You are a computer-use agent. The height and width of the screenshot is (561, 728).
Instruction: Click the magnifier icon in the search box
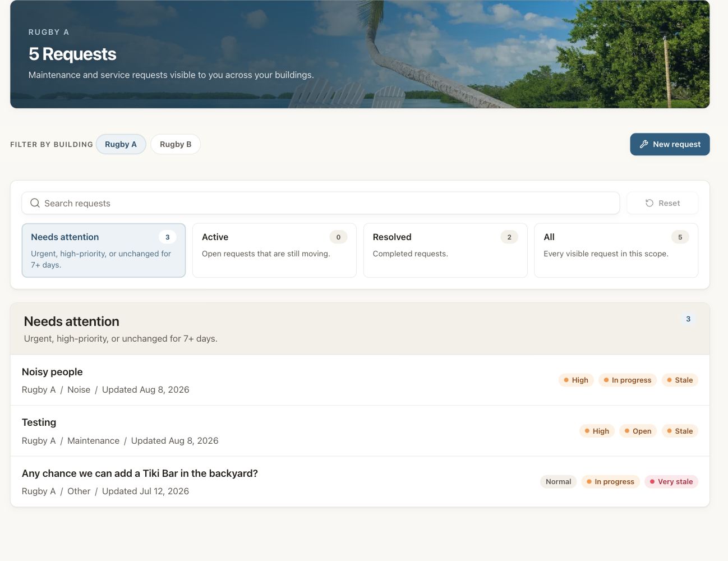pyautogui.click(x=35, y=203)
